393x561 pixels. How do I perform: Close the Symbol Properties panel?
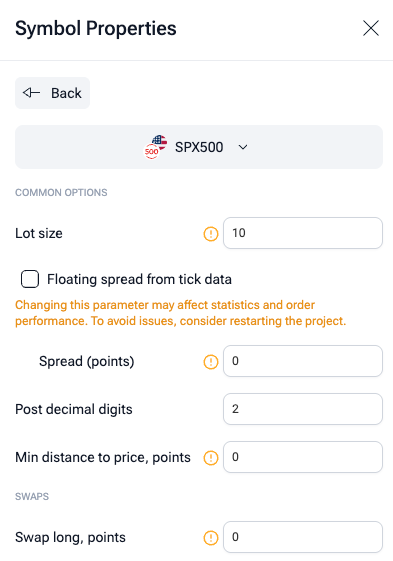(x=371, y=28)
